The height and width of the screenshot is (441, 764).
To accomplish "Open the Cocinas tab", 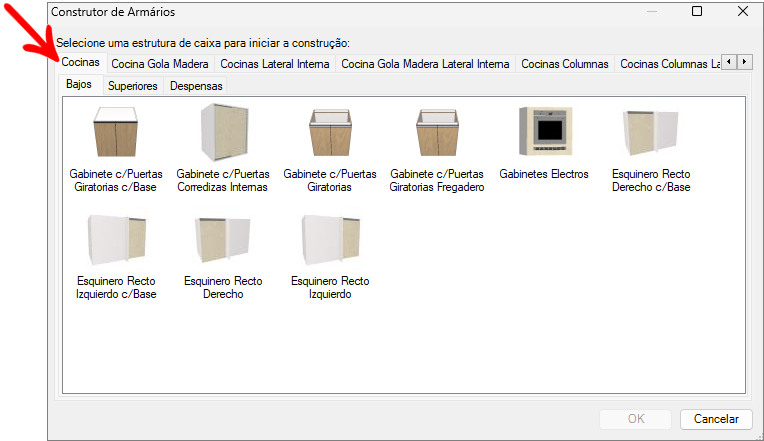I will tap(80, 62).
